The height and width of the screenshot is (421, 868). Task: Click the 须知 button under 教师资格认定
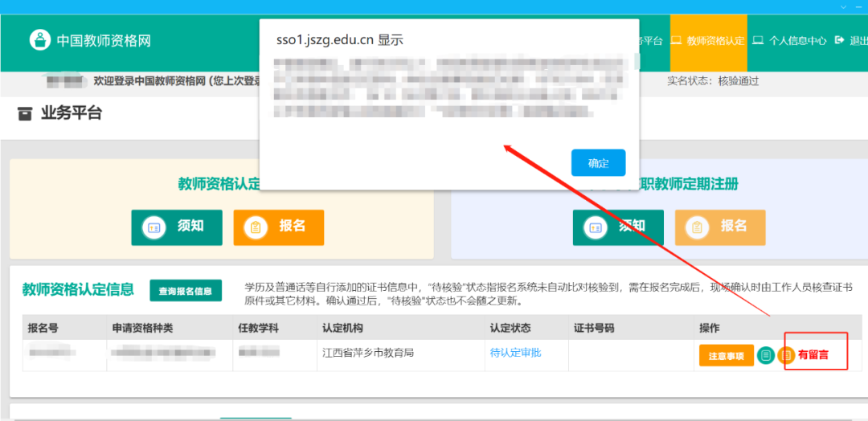pyautogui.click(x=177, y=227)
